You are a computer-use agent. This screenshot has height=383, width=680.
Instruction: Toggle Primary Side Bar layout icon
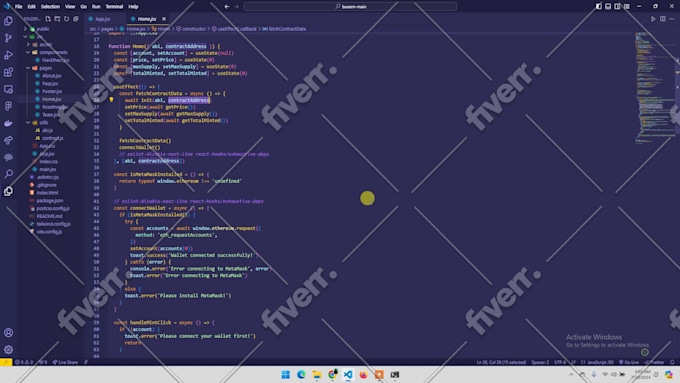(x=598, y=7)
